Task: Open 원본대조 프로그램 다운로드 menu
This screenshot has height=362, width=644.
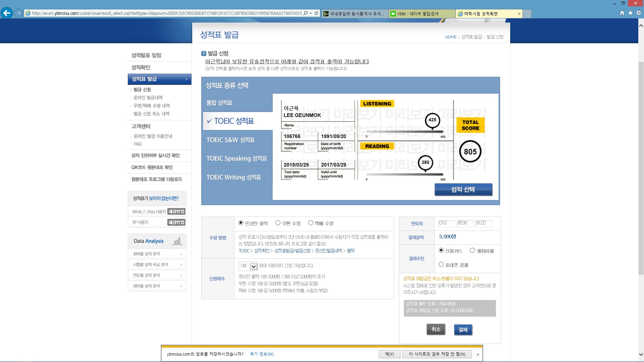Action: point(157,179)
